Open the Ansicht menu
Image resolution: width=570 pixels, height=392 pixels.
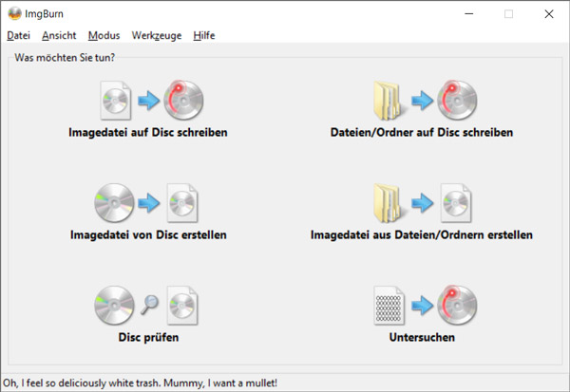59,35
